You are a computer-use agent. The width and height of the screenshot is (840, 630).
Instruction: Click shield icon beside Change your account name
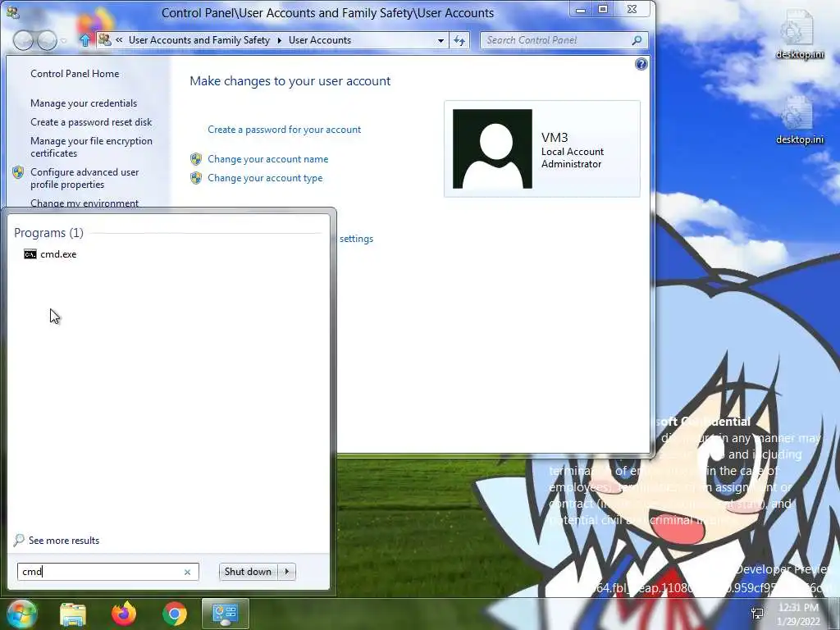click(x=196, y=159)
